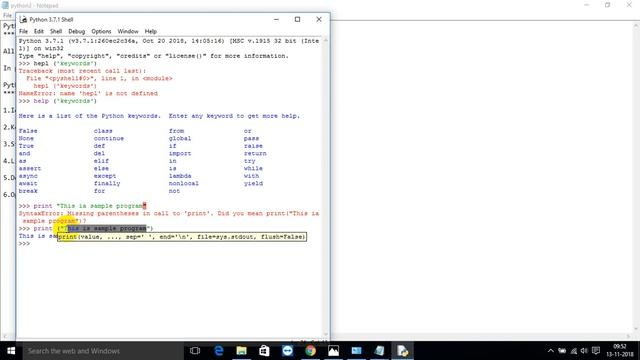This screenshot has height=360, width=640.
Task: Click the keyword 'finally' in the list
Action: point(107,183)
